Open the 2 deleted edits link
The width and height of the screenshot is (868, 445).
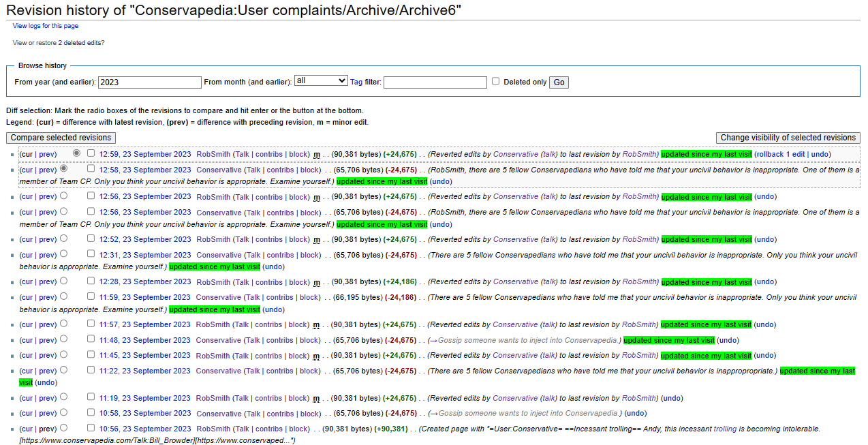click(x=80, y=42)
